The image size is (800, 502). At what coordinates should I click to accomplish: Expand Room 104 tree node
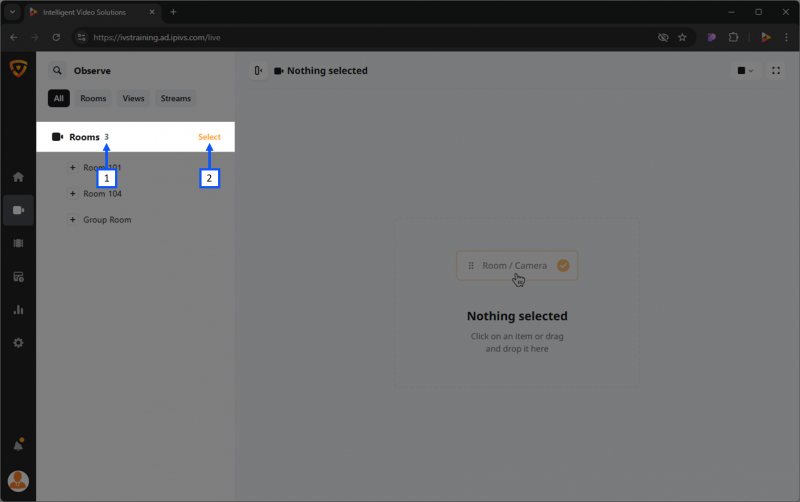coord(72,193)
